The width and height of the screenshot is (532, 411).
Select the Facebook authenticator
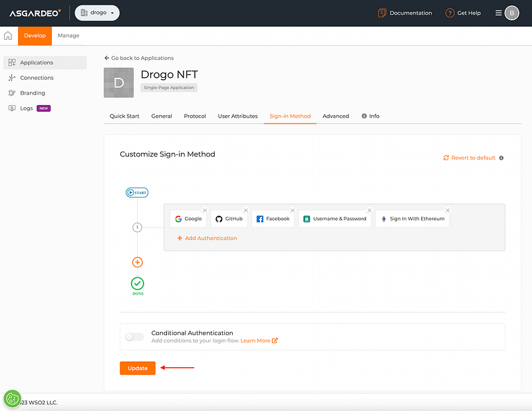273,219
